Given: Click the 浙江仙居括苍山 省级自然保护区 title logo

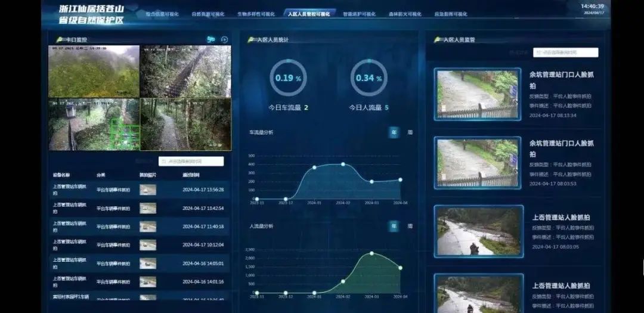Looking at the screenshot, I should pyautogui.click(x=91, y=14).
